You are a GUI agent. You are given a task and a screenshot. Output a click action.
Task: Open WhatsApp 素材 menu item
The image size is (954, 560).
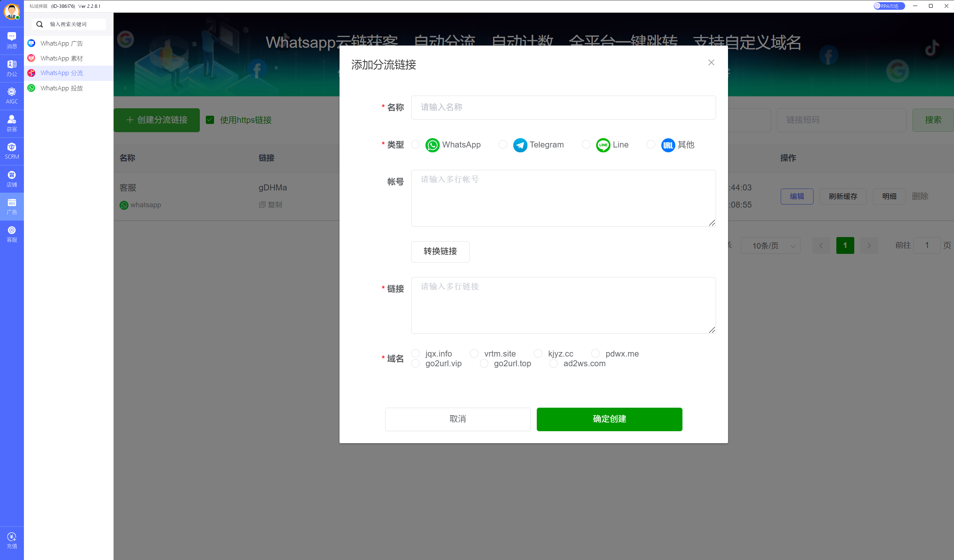(x=61, y=58)
